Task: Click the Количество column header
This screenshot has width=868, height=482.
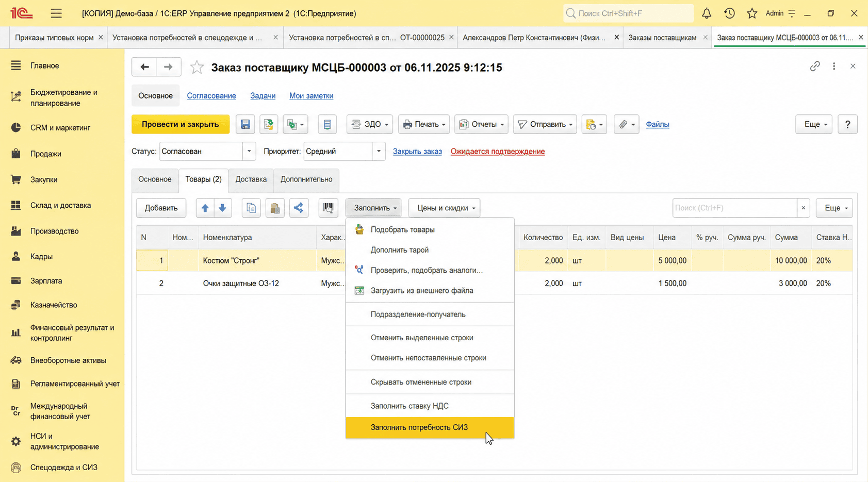Action: coord(543,238)
